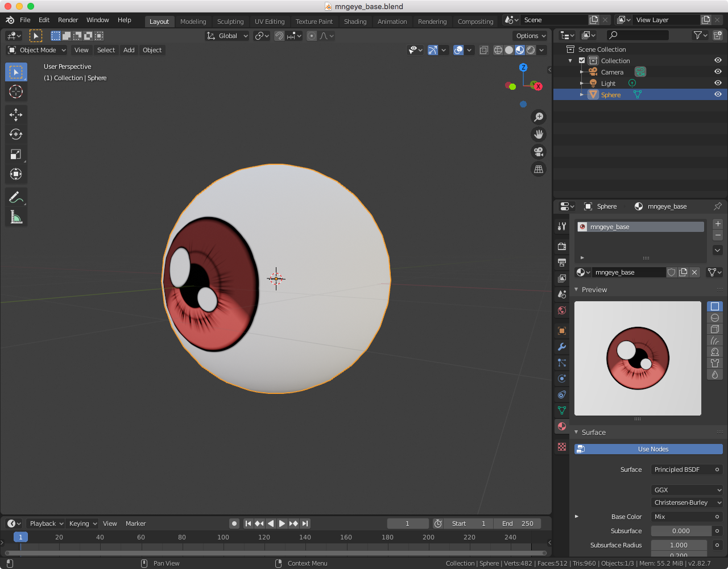This screenshot has width=728, height=569.
Task: Select the Measure tool in the toolbar
Action: [x=16, y=217]
